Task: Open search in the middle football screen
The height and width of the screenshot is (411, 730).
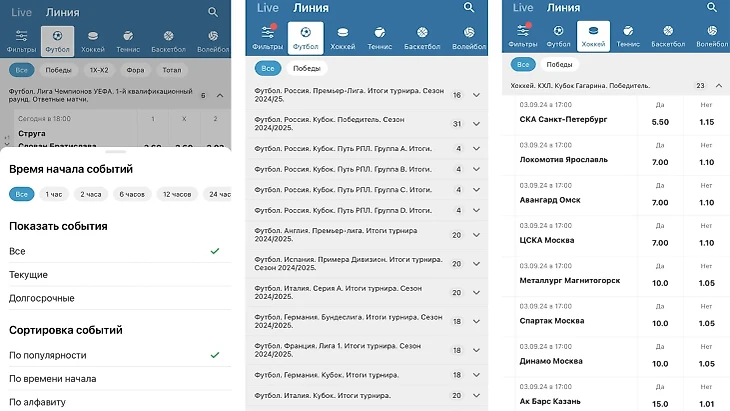Action: [469, 7]
